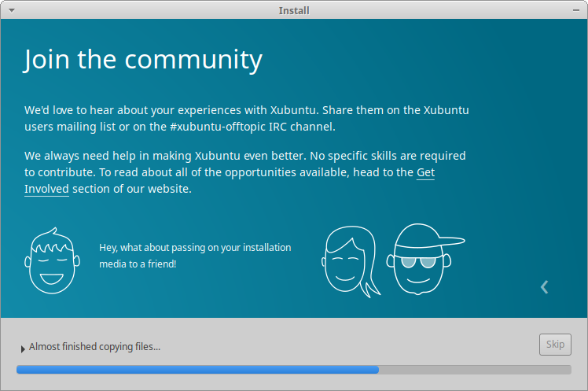Go to the previous slide using the chevron

coord(544,287)
